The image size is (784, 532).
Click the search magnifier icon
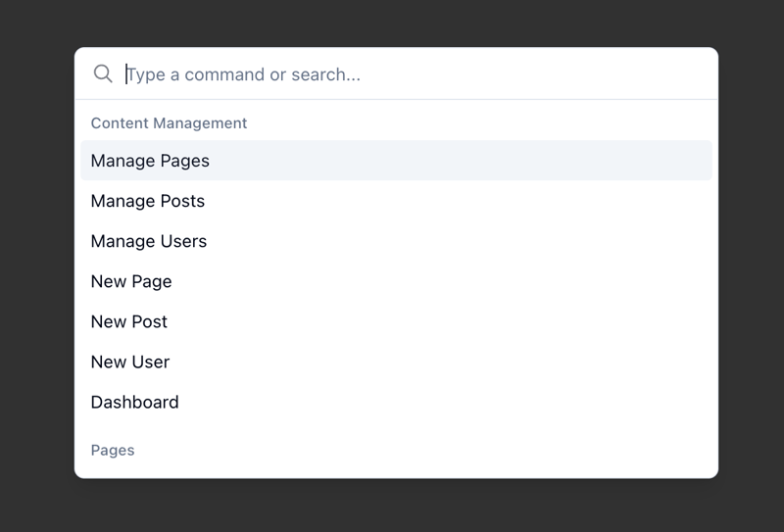click(x=103, y=73)
